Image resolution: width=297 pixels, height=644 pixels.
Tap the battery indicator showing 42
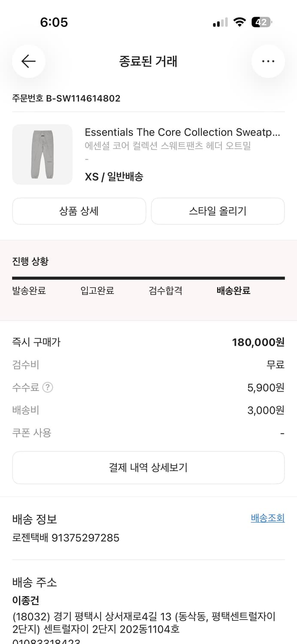261,21
